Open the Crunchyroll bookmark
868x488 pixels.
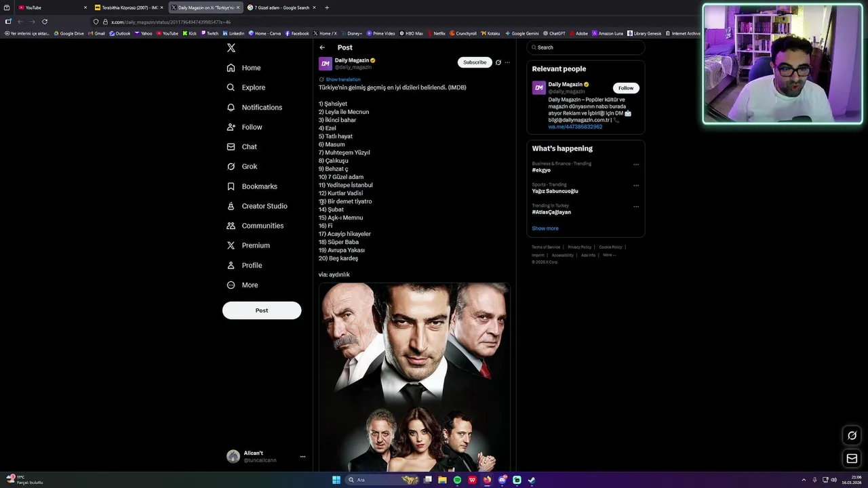(463, 33)
